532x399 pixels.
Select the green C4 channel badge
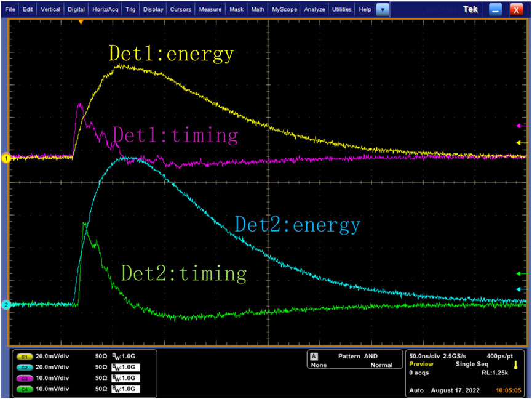25,389
